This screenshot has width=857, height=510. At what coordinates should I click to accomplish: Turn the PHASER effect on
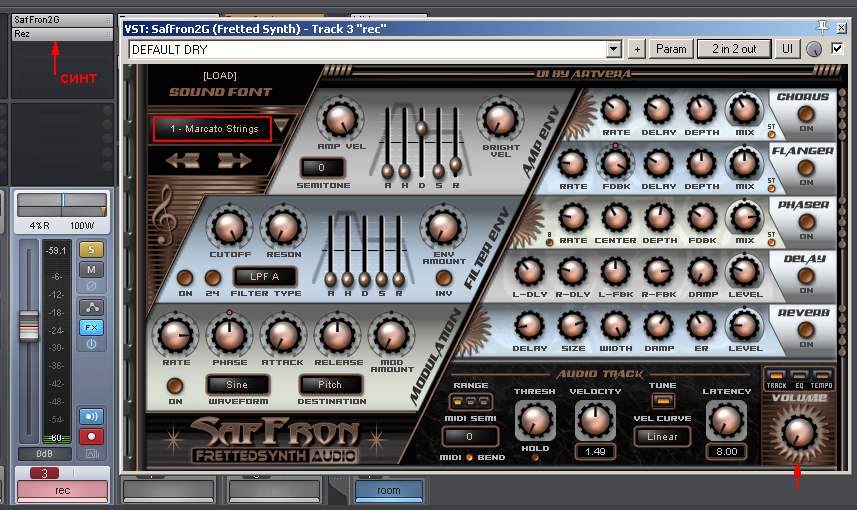[x=806, y=222]
